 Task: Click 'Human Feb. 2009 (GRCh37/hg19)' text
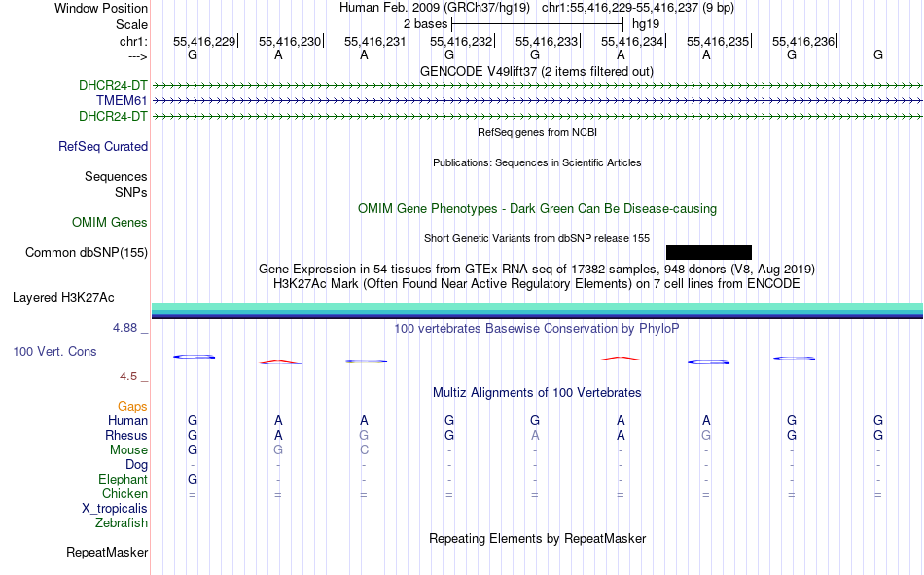(435, 8)
